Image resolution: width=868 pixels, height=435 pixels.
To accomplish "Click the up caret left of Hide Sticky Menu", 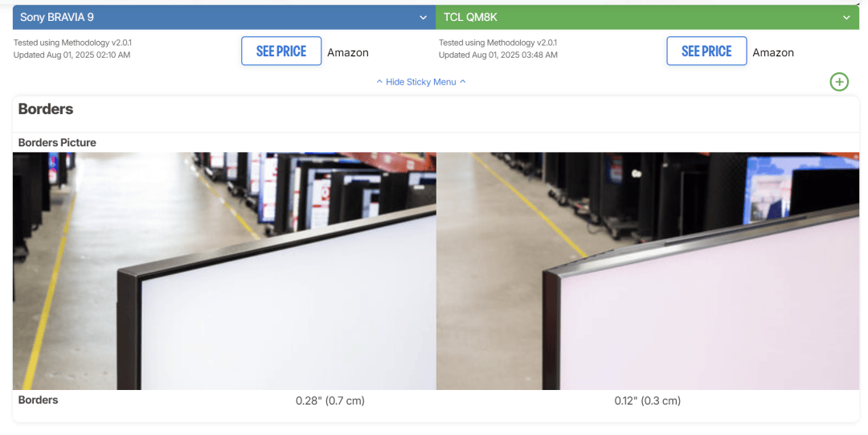I will tap(379, 81).
